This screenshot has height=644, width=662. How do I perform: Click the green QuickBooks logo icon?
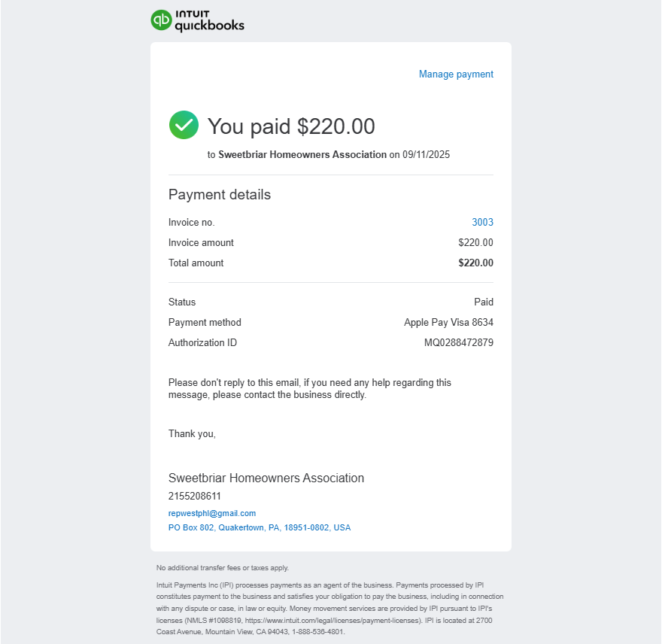(x=161, y=20)
